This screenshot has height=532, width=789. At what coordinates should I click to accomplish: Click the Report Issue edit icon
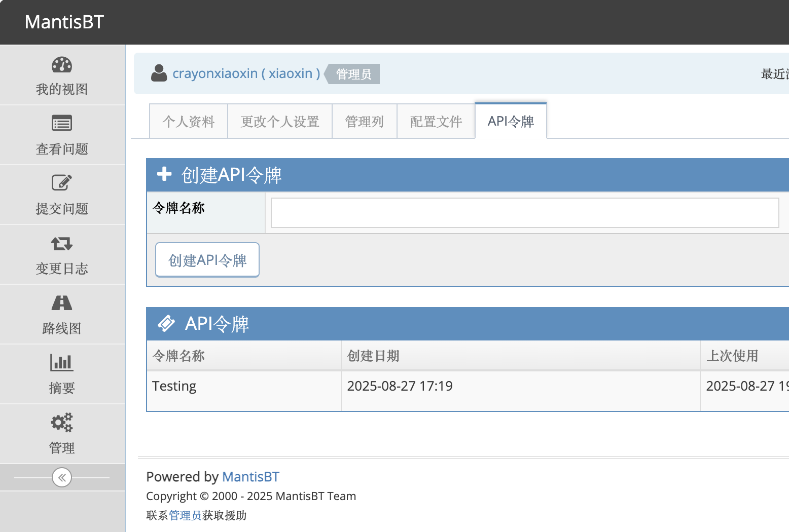coord(62,183)
